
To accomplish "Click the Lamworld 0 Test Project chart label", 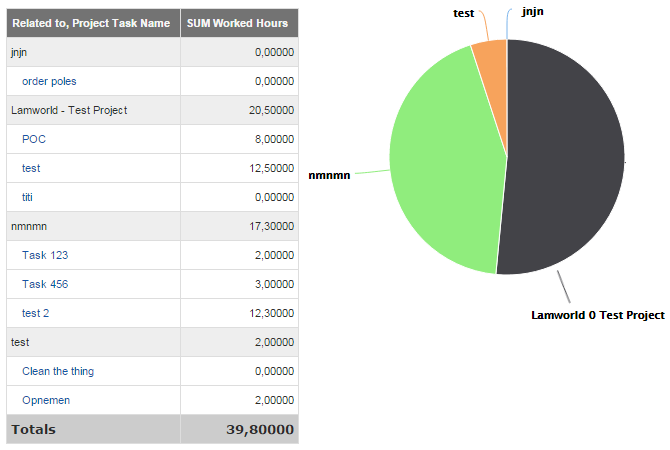I will tap(597, 315).
